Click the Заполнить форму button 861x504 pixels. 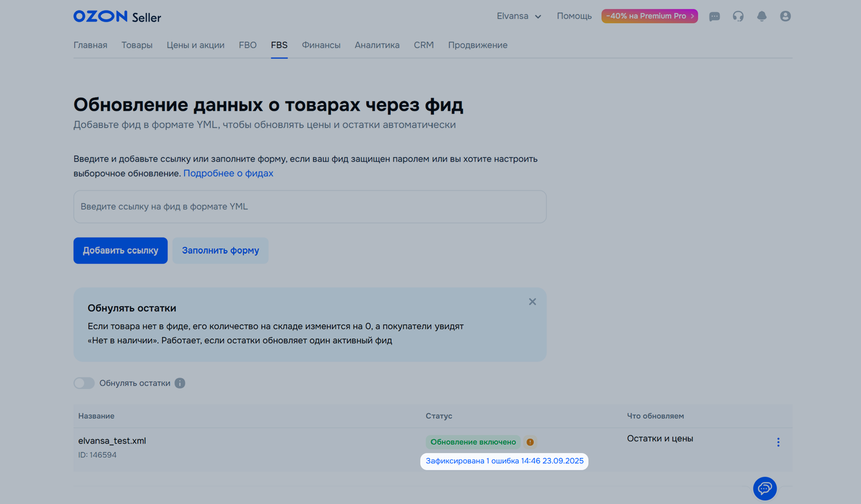(x=220, y=250)
